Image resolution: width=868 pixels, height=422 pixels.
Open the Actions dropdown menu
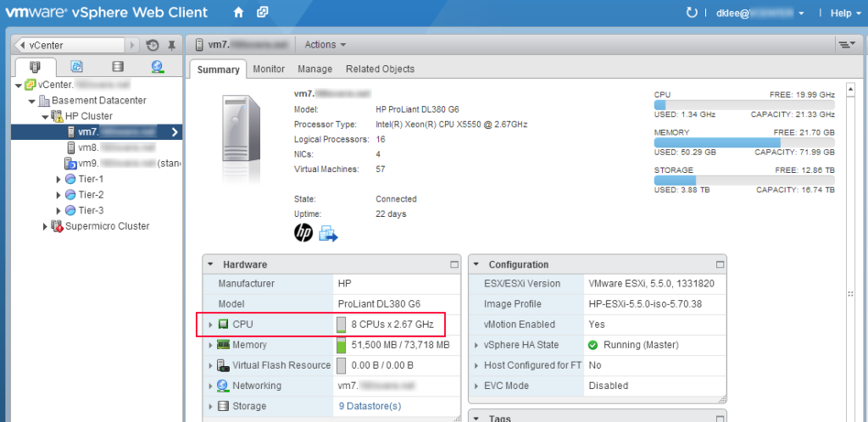pyautogui.click(x=325, y=45)
